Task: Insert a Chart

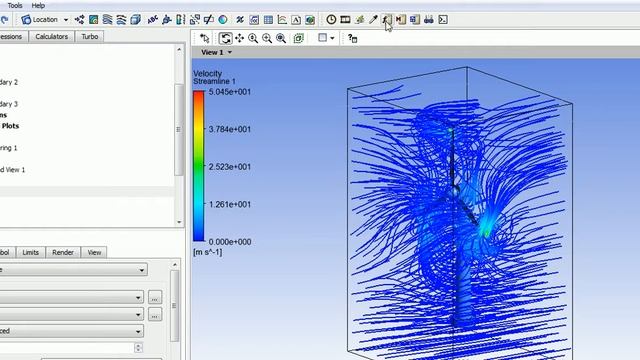Action: point(282,20)
